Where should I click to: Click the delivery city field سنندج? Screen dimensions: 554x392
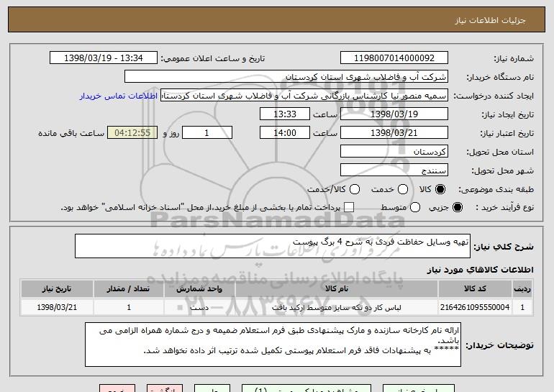[394, 170]
